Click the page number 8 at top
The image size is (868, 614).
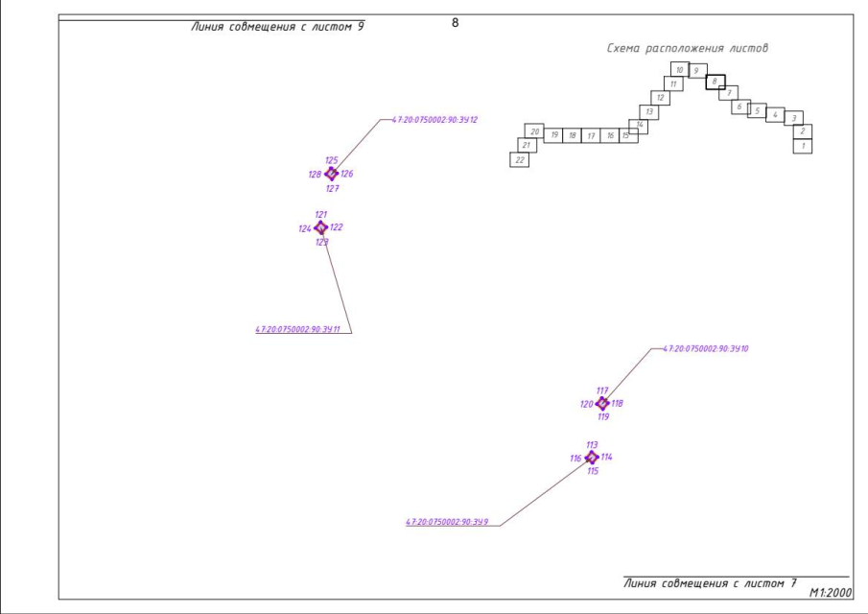click(455, 22)
